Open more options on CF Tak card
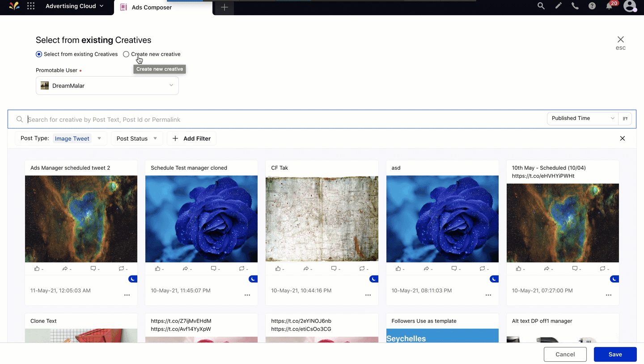The height and width of the screenshot is (364, 644). coord(368,295)
